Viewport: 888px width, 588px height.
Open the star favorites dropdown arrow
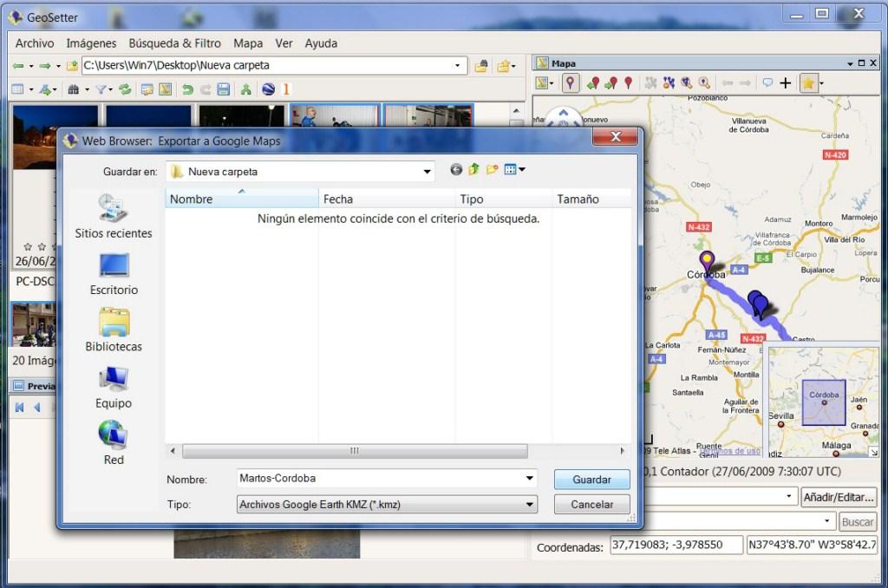[821, 84]
